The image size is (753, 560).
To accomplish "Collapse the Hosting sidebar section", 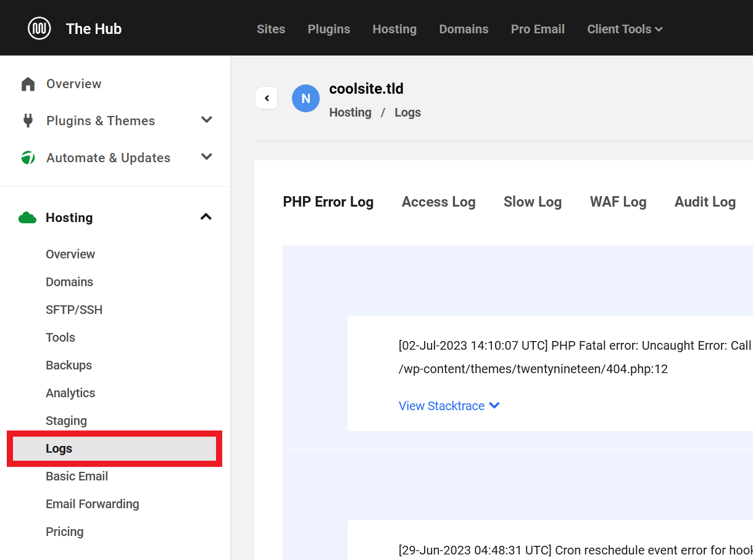I will (206, 217).
